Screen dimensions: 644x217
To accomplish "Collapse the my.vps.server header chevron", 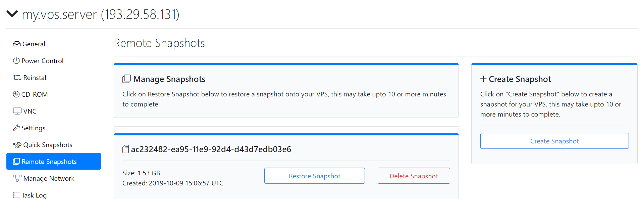I will pos(12,14).
